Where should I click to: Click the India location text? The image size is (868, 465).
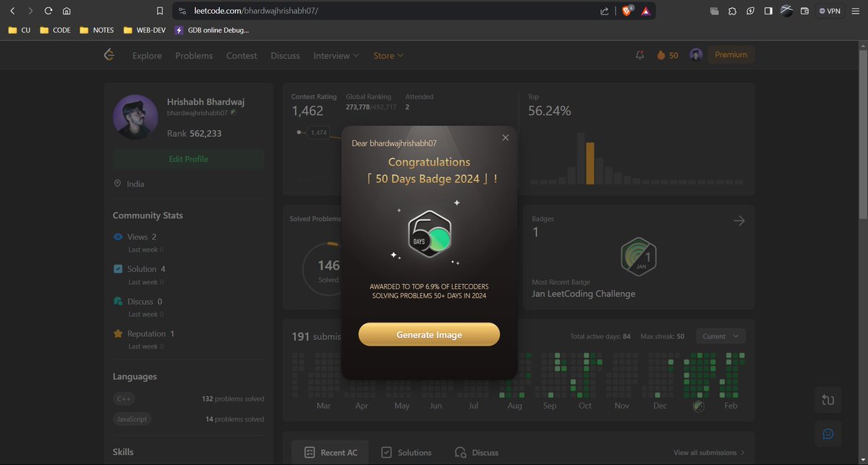[135, 184]
